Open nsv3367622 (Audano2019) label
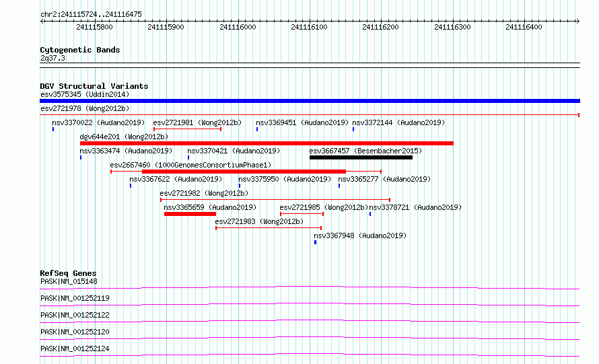 tap(176, 179)
